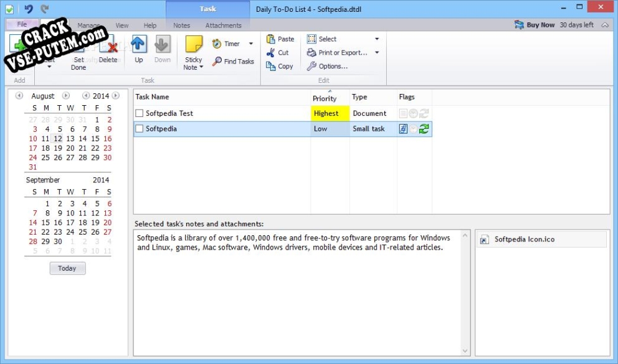Screen dimensions: 618x364
Task: Open the Sticky Note dropdown arrow
Action: point(201,67)
